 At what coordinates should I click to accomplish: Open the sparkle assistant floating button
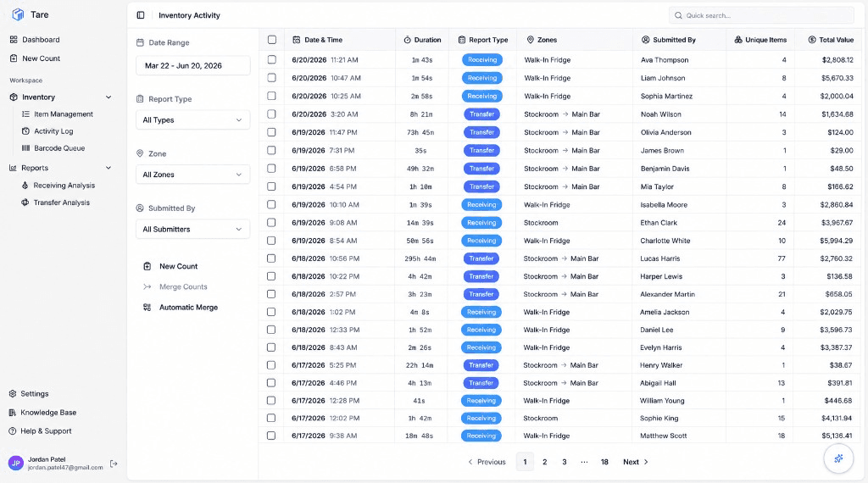pos(838,458)
